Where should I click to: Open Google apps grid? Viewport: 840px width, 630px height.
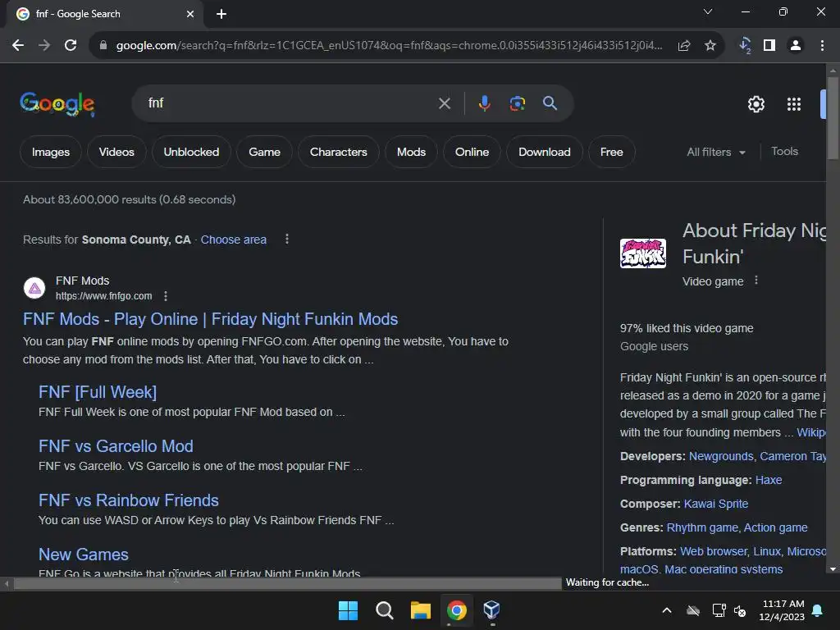(x=794, y=104)
